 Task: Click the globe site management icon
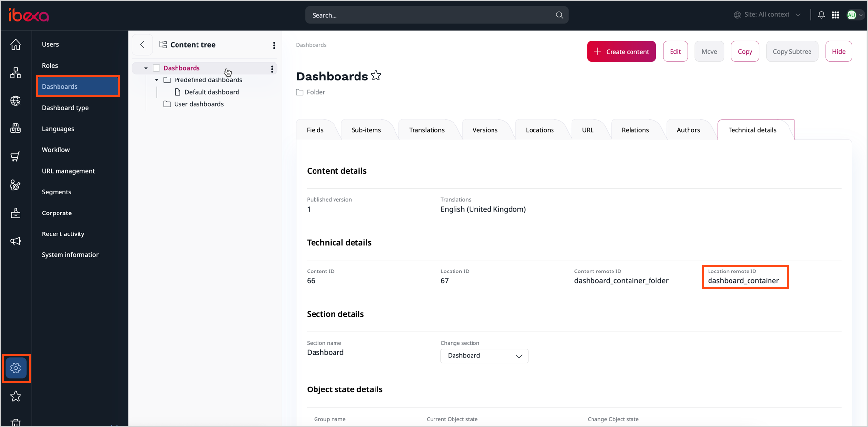(16, 101)
